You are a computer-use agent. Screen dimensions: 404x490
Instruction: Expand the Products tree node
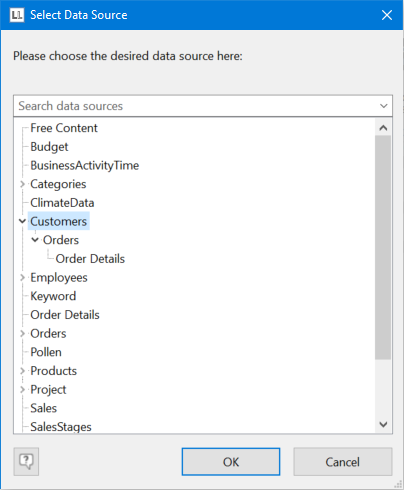point(22,371)
